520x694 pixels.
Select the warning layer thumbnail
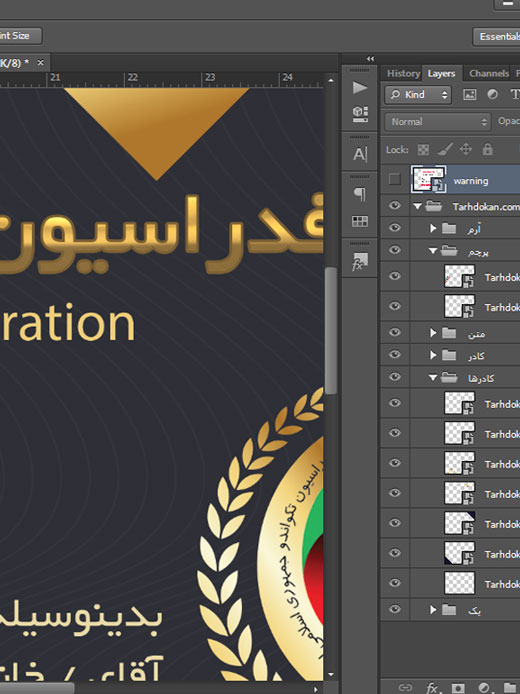429,179
